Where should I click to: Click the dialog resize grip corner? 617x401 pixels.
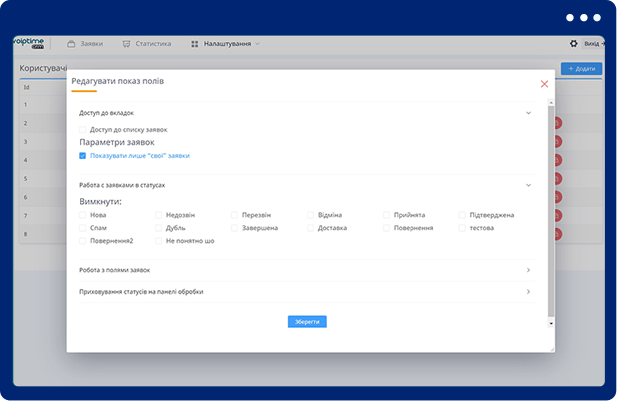[x=552, y=349]
